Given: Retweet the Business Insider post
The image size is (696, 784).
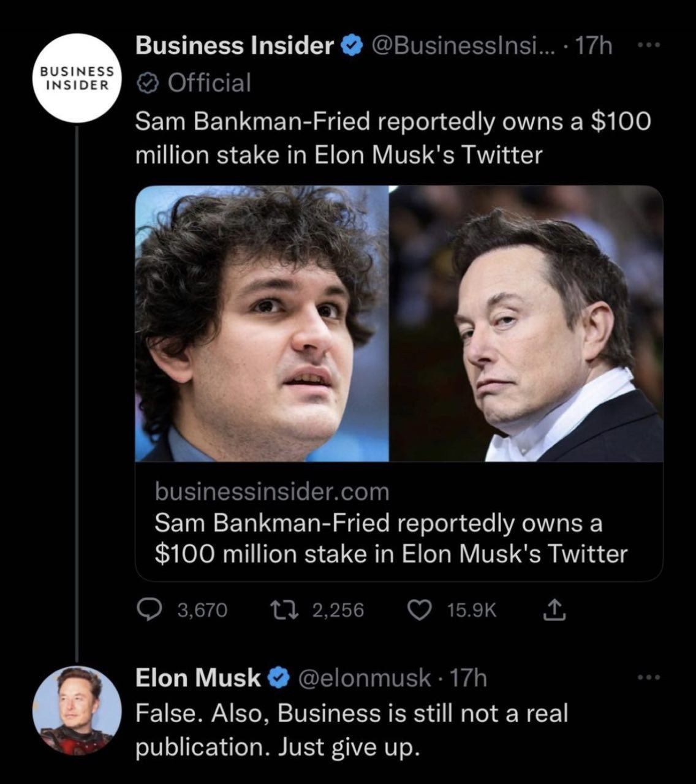Looking at the screenshot, I should [283, 609].
